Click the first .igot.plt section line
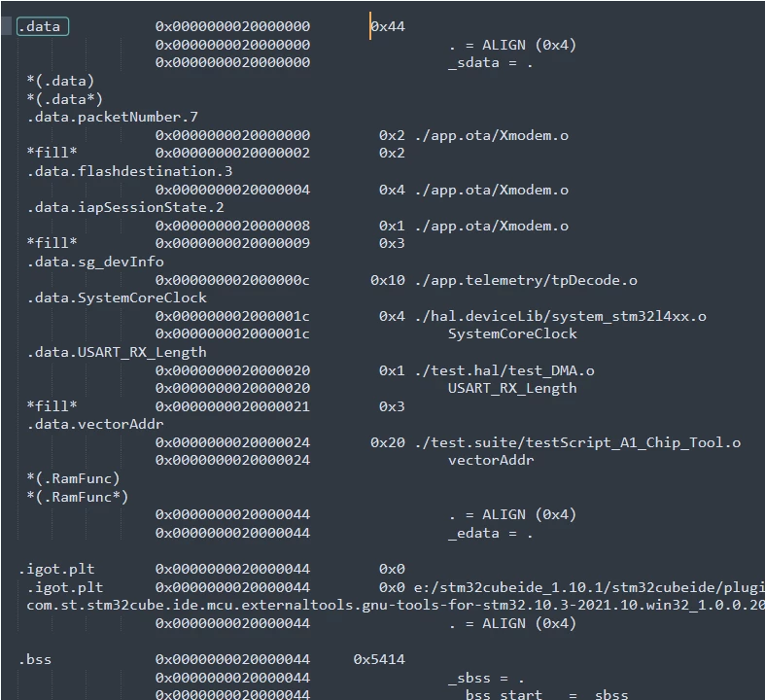 [x=56, y=570]
